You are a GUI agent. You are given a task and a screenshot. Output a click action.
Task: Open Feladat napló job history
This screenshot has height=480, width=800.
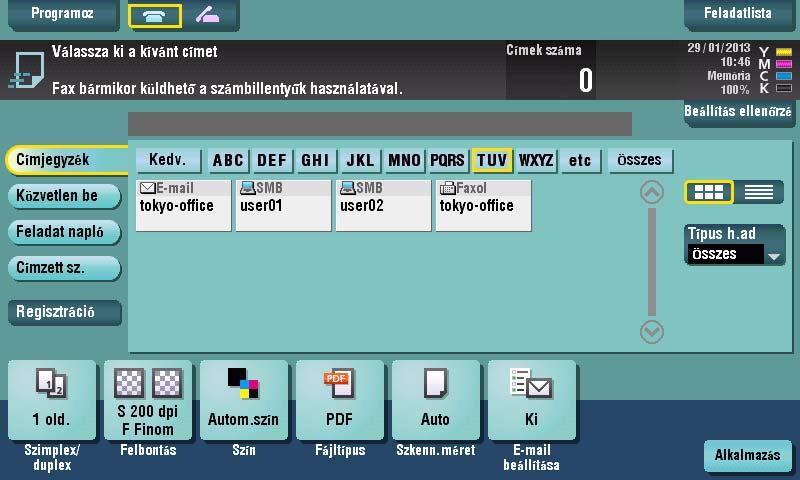65,232
